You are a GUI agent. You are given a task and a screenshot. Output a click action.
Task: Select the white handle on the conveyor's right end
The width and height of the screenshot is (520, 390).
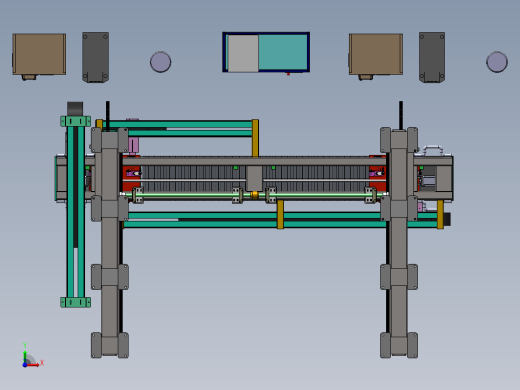tap(433, 150)
